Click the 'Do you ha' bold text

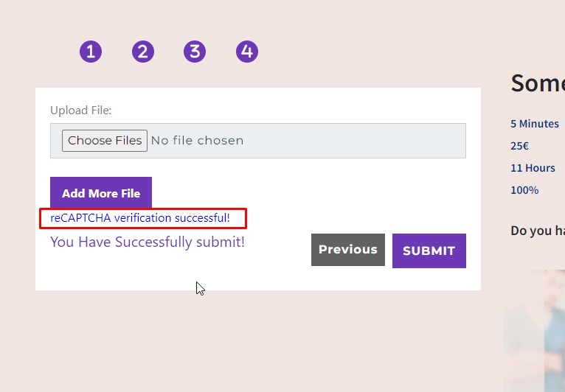pyautogui.click(x=537, y=231)
